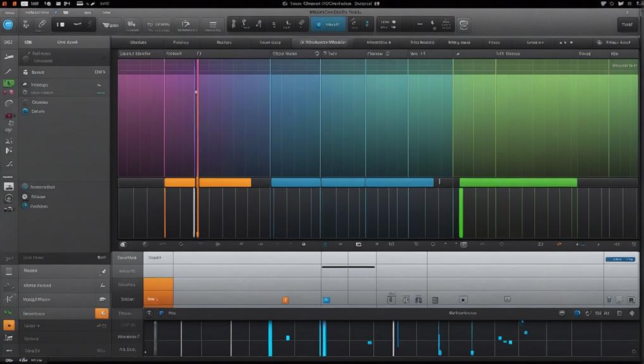Image resolution: width=644 pixels, height=364 pixels.
Task: Click the arrow-in-box export icon in main toolbar
Action: (185, 24)
